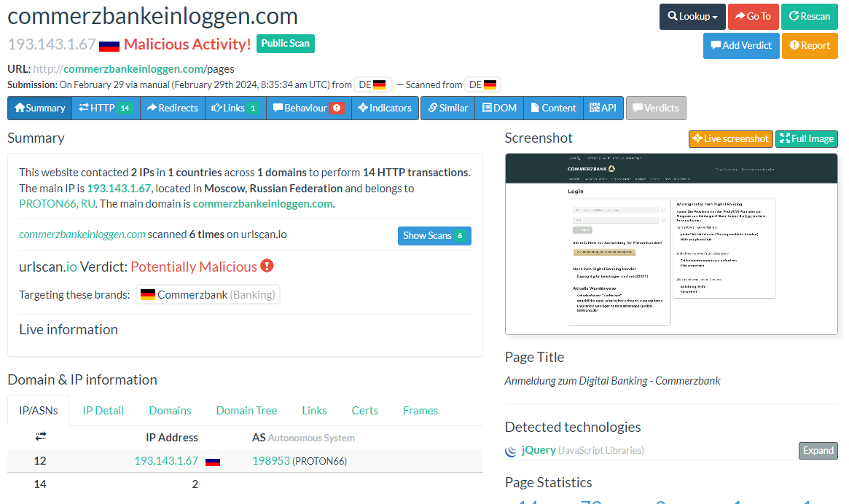Screen dimensions: 849x504
Task: Show previous scans with Show Scans
Action: 434,235
